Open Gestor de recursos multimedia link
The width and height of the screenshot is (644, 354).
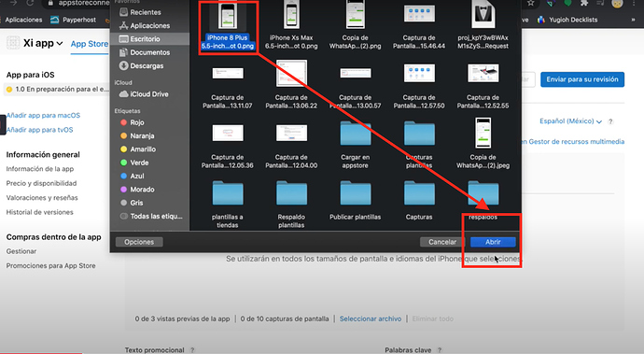573,141
